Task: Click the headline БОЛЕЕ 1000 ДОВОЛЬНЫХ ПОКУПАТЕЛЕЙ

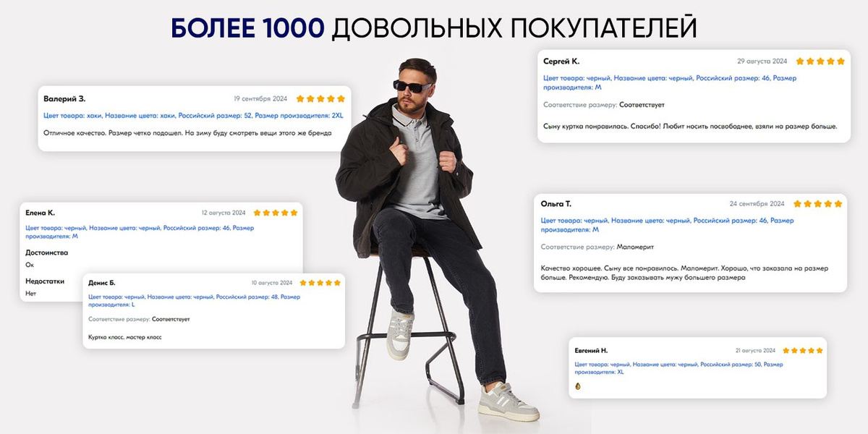Action: tap(434, 27)
